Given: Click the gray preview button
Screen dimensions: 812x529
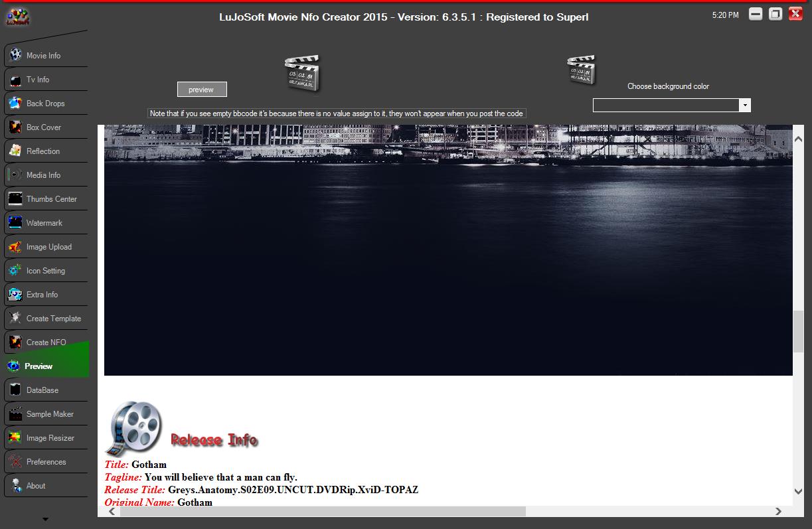Looking at the screenshot, I should click(202, 90).
